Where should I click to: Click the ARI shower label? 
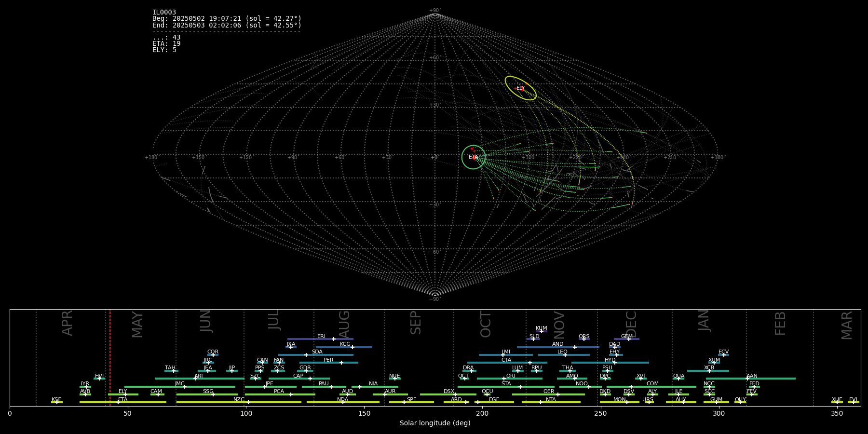[199, 376]
